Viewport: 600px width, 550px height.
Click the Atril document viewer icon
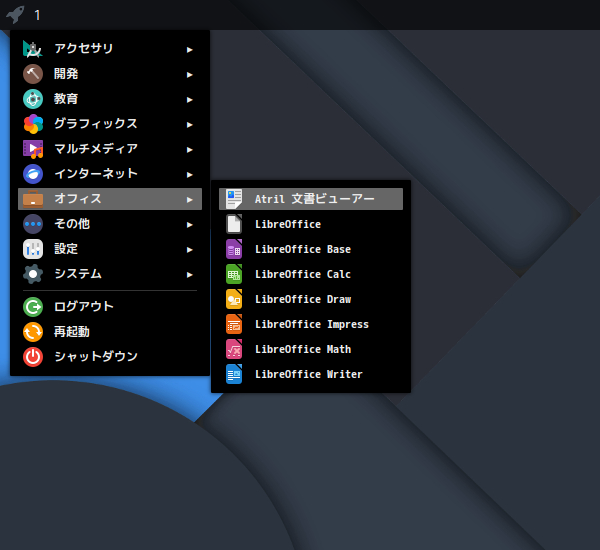click(x=234, y=199)
